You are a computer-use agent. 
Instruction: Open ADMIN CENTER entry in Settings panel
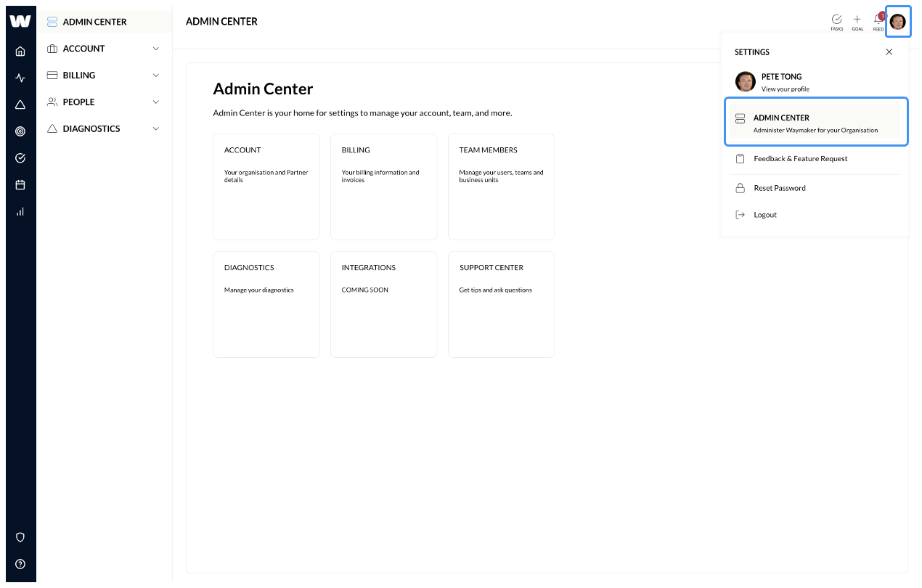815,121
